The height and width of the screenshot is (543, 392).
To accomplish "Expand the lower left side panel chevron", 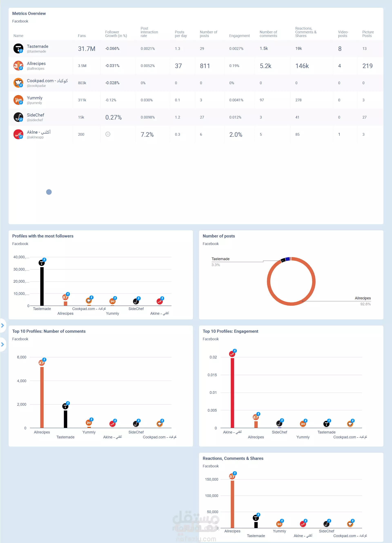I will (x=3, y=345).
